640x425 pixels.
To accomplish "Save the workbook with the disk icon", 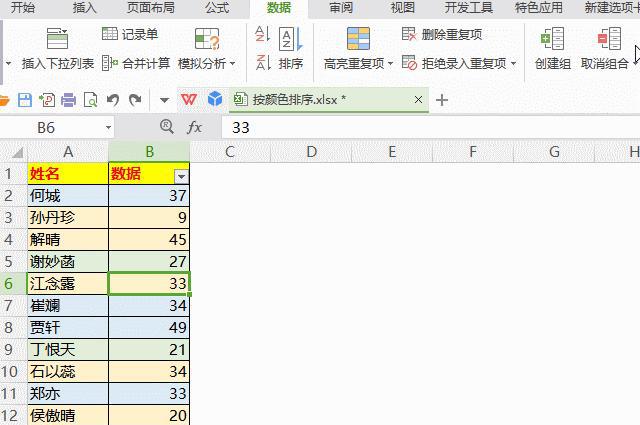I will 24,100.
